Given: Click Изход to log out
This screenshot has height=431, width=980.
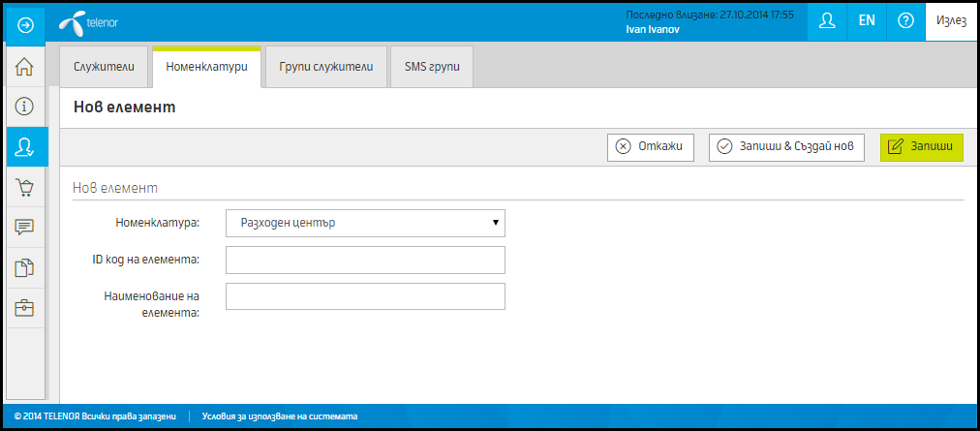Looking at the screenshot, I should [951, 20].
